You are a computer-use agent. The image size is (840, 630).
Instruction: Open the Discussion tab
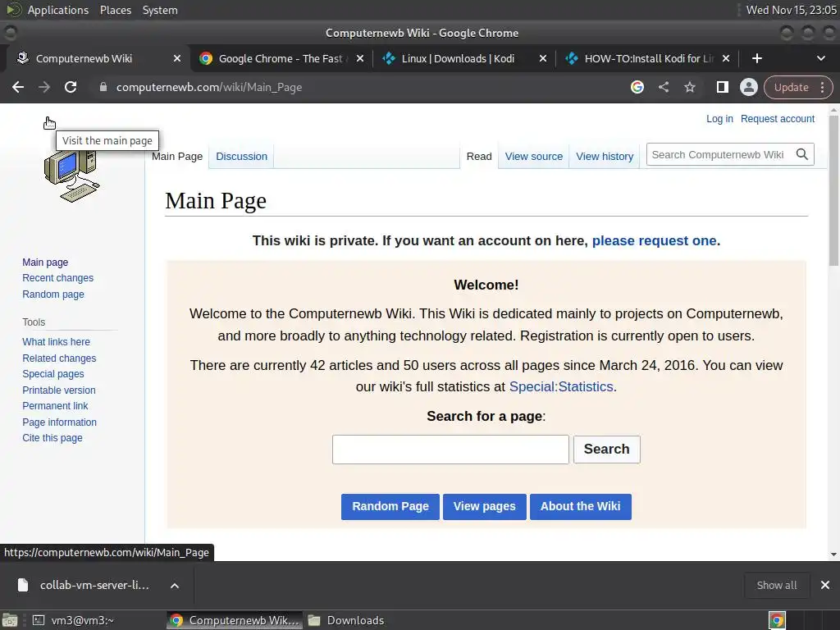(x=242, y=157)
